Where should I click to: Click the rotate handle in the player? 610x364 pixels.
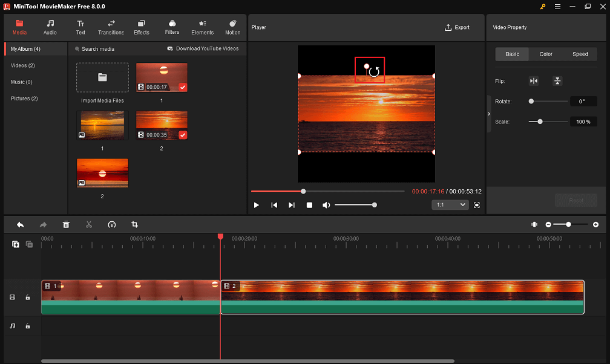[367, 67]
